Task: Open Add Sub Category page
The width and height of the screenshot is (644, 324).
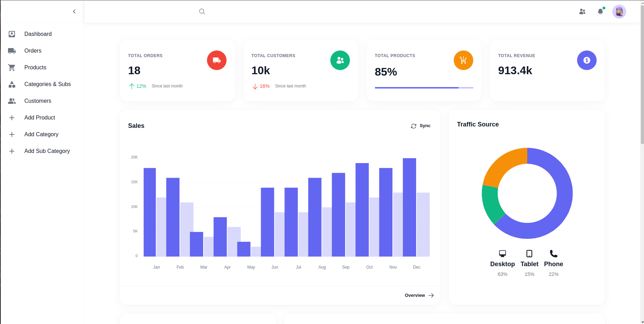Action: point(47,151)
